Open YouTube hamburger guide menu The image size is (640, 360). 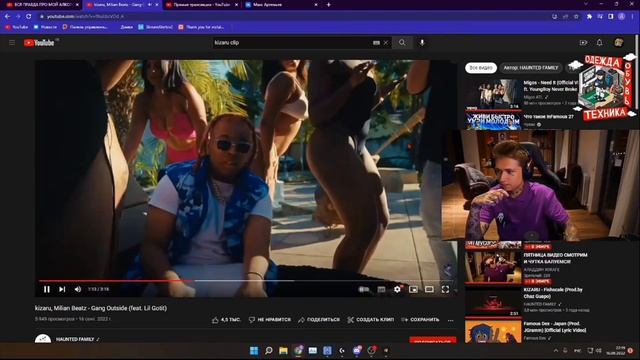pyautogui.click(x=12, y=42)
